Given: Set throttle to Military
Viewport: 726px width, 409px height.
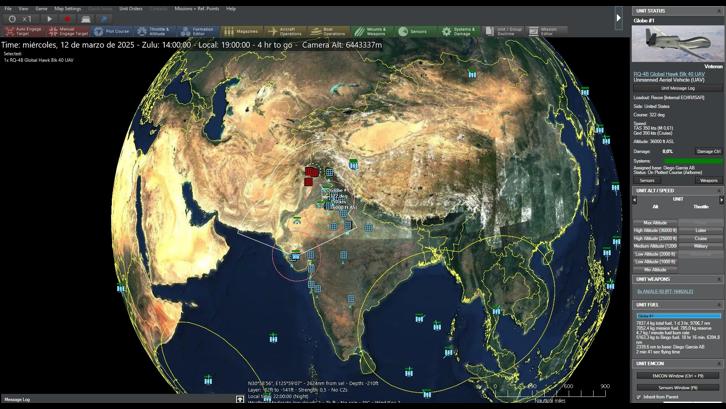Looking at the screenshot, I should click(701, 246).
